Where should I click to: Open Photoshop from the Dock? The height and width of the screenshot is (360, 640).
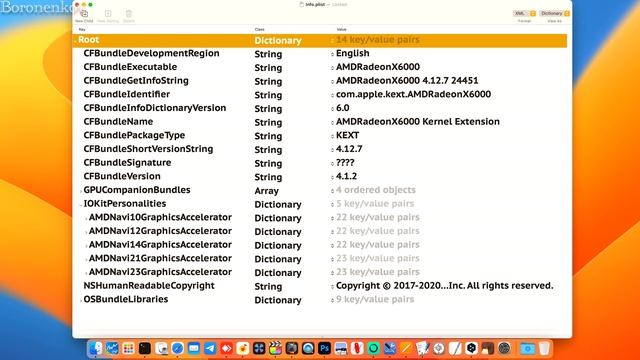tap(324, 348)
